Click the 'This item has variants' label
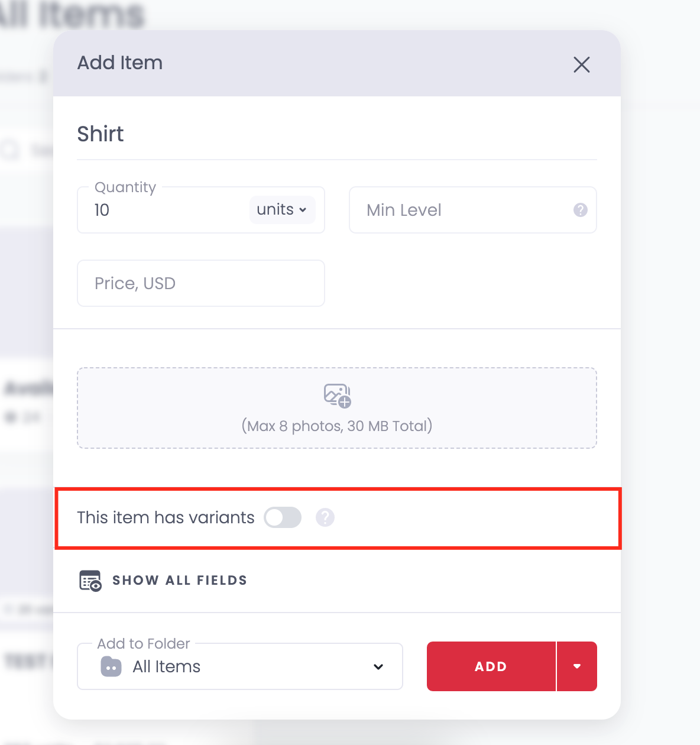 [166, 517]
